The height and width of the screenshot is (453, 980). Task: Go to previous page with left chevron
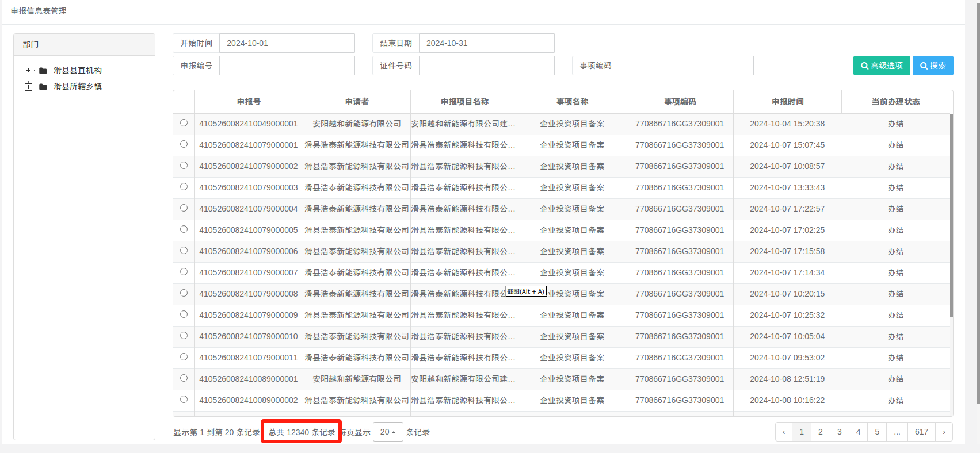[x=784, y=432]
